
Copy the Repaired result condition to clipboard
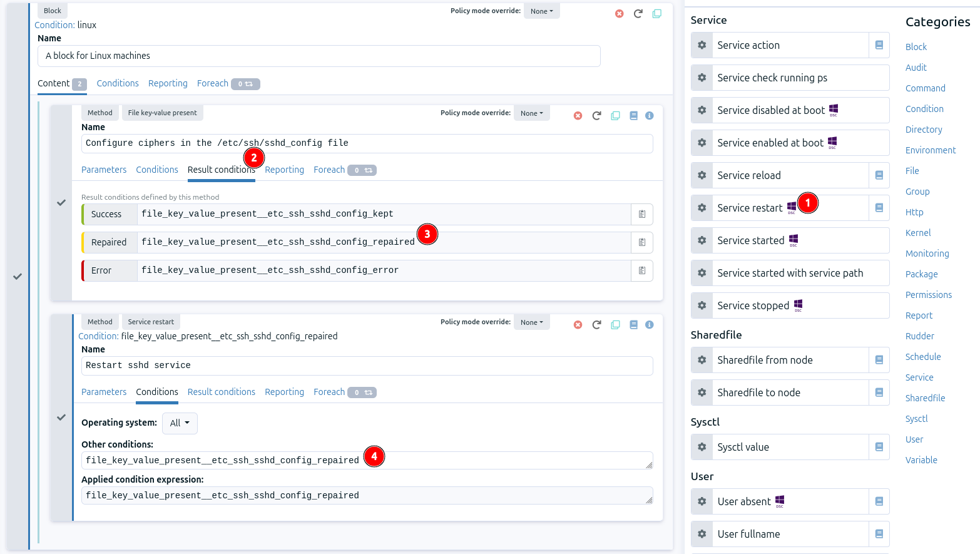pos(641,242)
